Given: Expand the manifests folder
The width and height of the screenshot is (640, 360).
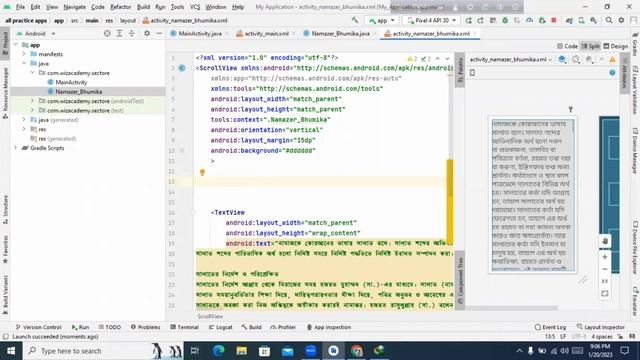Looking at the screenshot, I should 24,54.
